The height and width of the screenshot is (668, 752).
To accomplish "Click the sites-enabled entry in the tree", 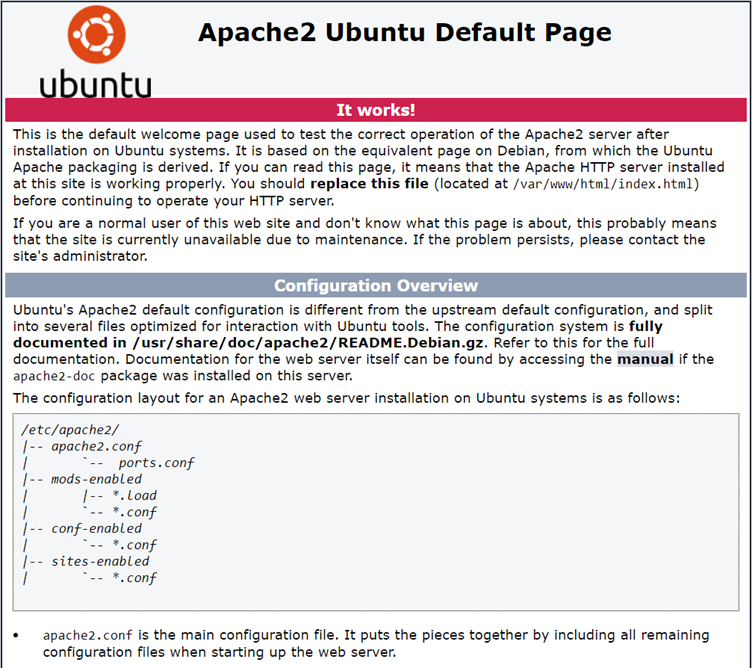I will coord(100,561).
